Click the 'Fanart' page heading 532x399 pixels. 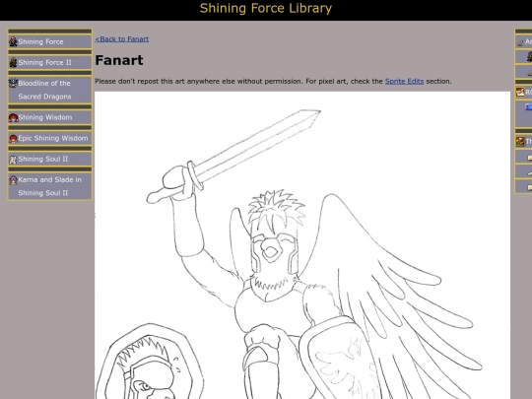(119, 60)
